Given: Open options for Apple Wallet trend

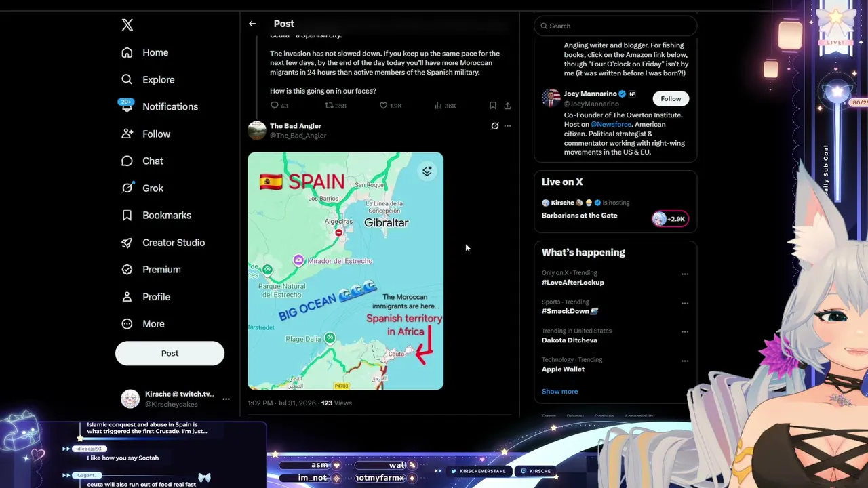Looking at the screenshot, I should [x=685, y=361].
